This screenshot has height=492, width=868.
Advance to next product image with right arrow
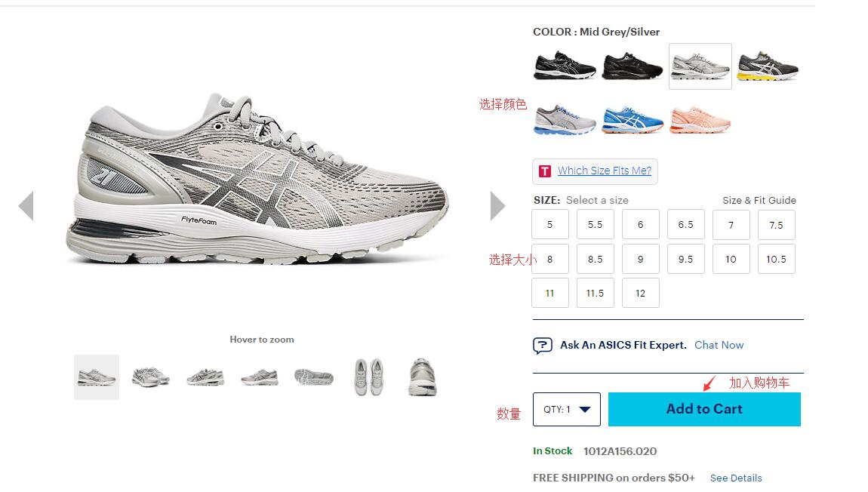pos(497,206)
